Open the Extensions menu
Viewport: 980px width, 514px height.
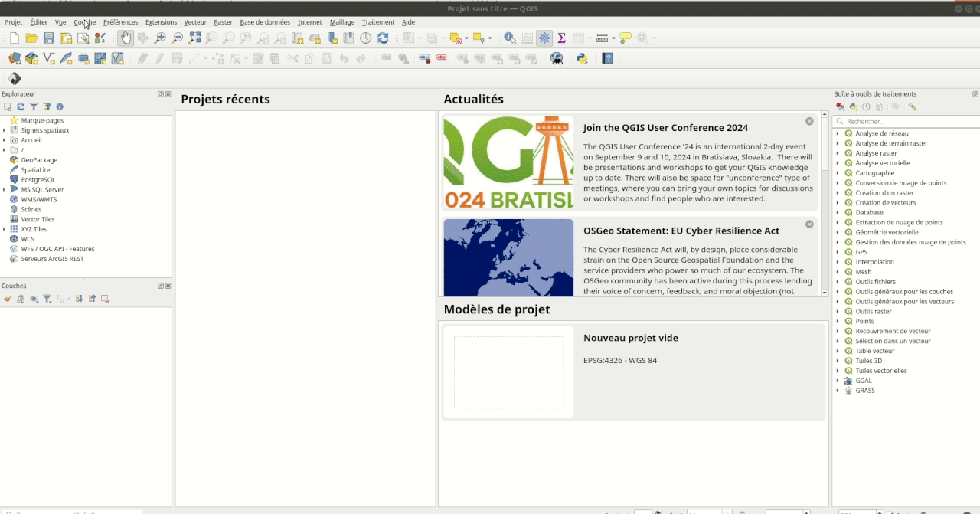tap(161, 22)
